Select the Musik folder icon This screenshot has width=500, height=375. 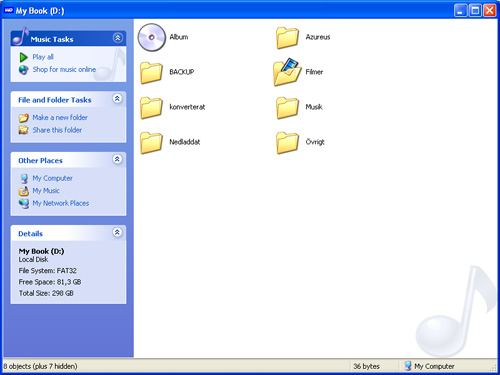[x=287, y=108]
